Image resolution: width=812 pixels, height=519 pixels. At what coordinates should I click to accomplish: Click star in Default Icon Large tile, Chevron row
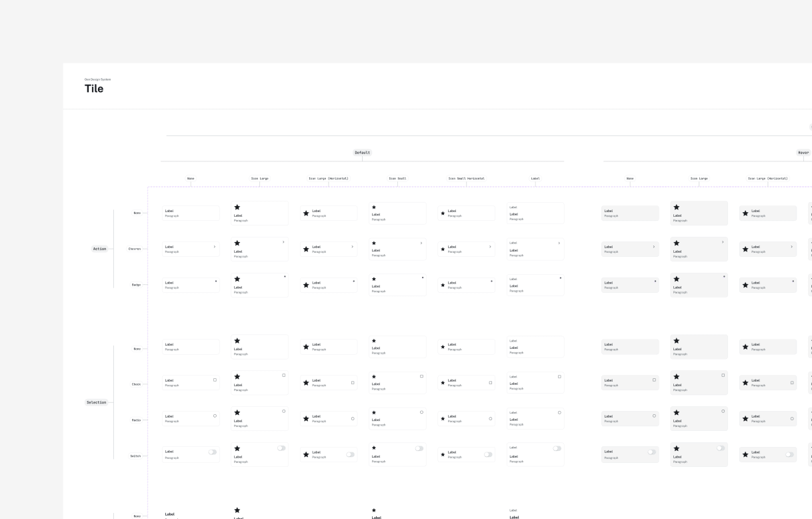point(237,243)
